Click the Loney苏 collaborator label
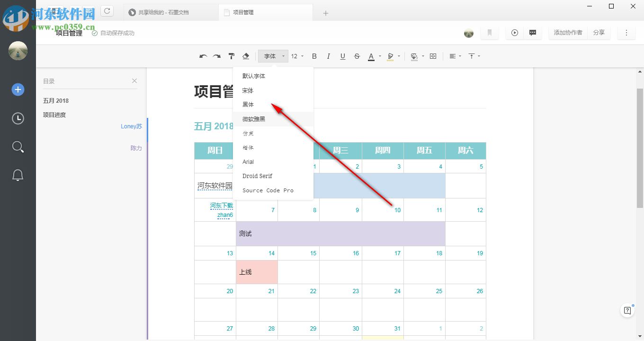Viewport: 644px width, 341px height. pyautogui.click(x=131, y=126)
